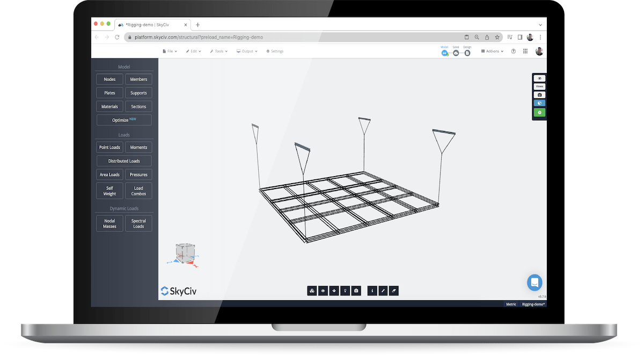Open the File menu

170,50
